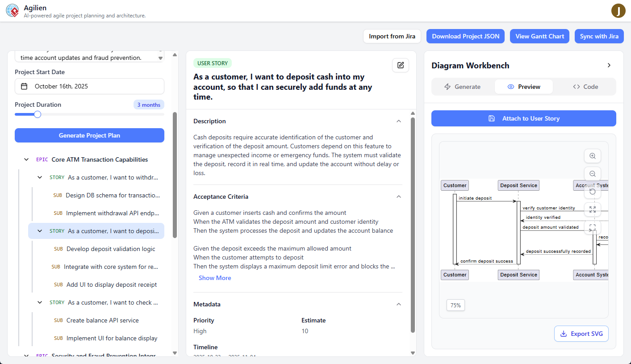Collapse the Metadata section

(x=398, y=304)
